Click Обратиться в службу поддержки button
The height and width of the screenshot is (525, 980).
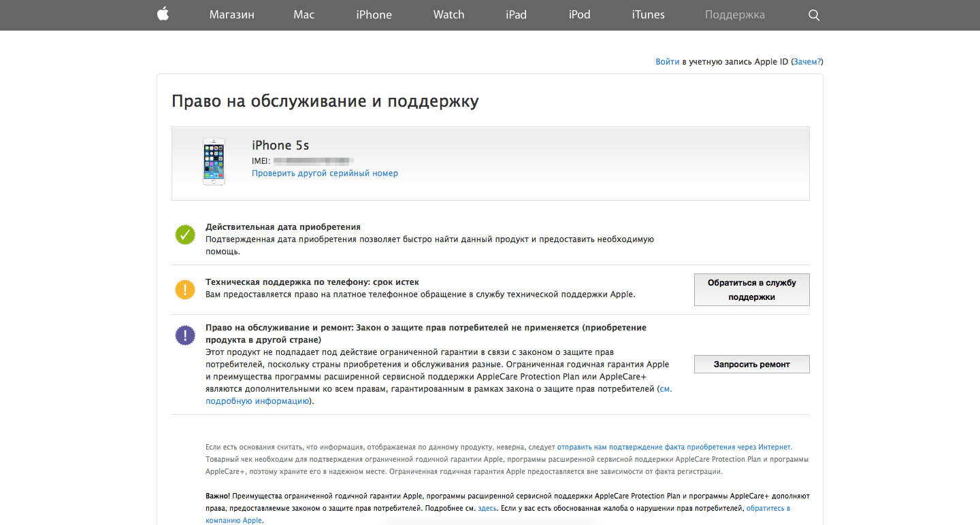pos(752,290)
